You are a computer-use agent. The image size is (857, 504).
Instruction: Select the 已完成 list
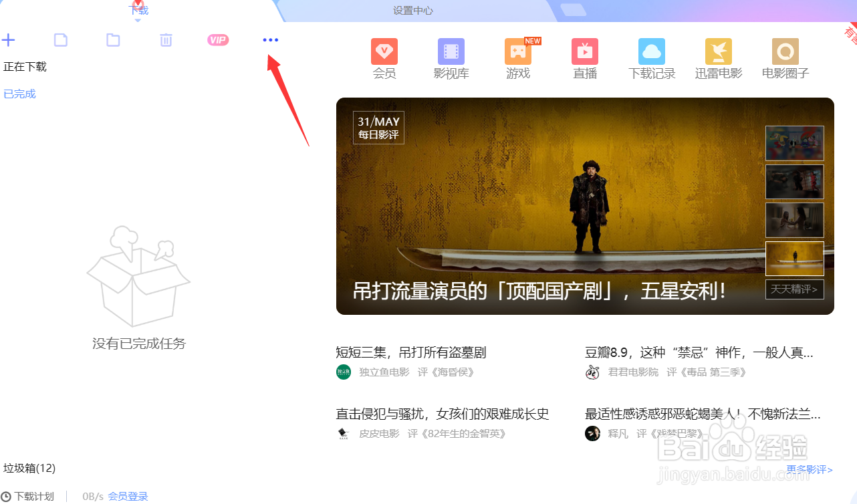pyautogui.click(x=20, y=94)
